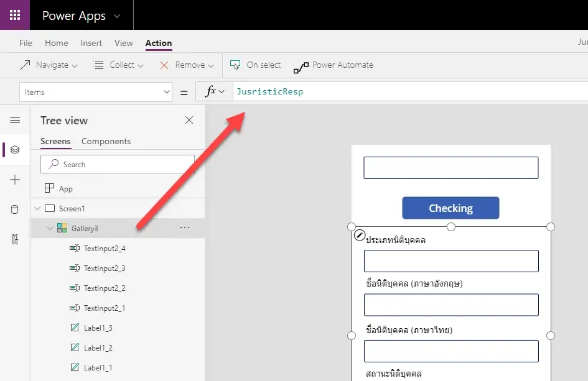The width and height of the screenshot is (588, 381).
Task: Click the Gallery3 gallery icon
Action: pyautogui.click(x=62, y=227)
